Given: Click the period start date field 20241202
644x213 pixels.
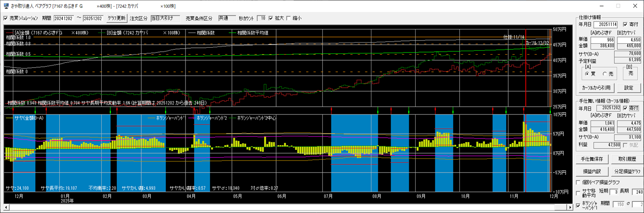Looking at the screenshot, I should 64,19.
